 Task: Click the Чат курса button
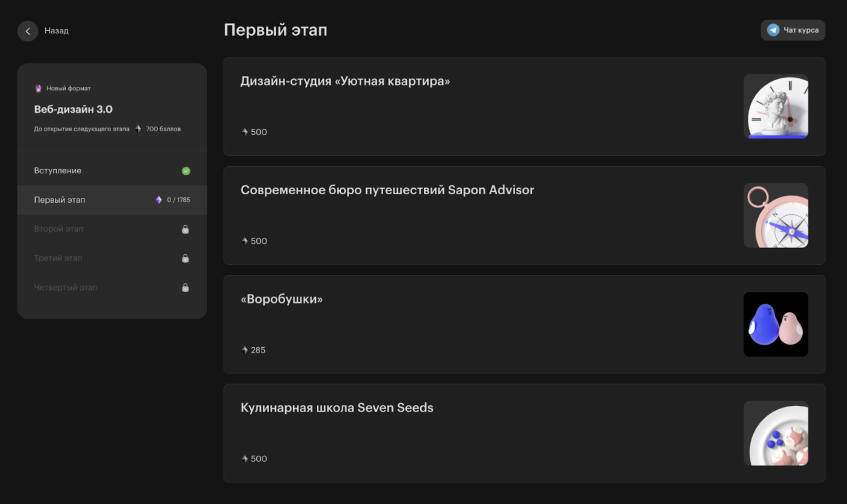coord(793,30)
